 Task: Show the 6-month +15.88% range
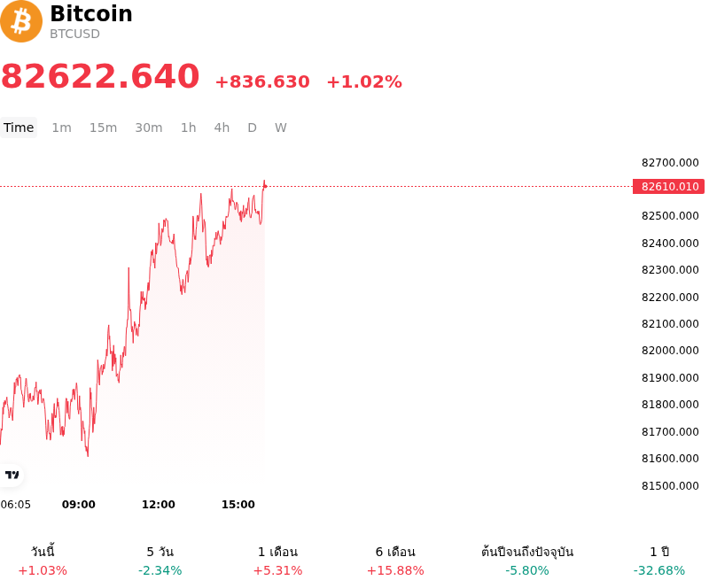click(x=395, y=561)
